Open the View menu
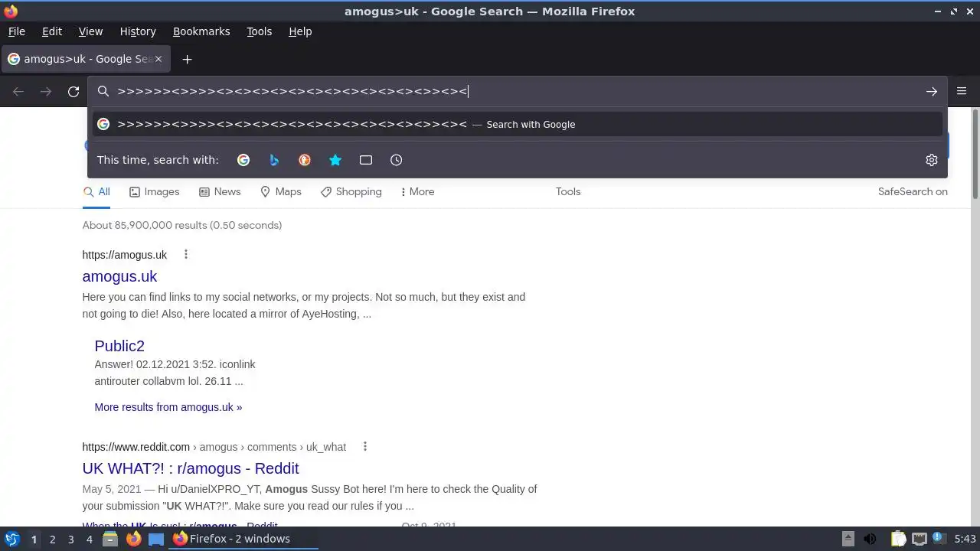 tap(90, 31)
